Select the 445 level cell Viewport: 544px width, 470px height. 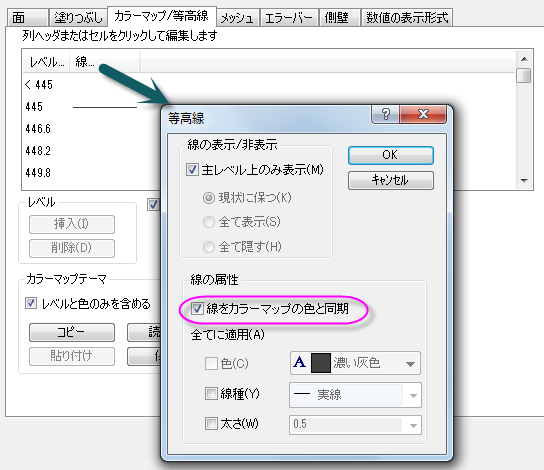(x=34, y=106)
